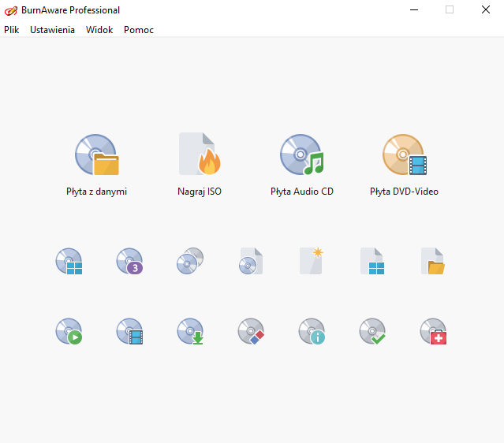The height and width of the screenshot is (443, 504).
Task: Open the Pomoc menu
Action: [x=139, y=30]
